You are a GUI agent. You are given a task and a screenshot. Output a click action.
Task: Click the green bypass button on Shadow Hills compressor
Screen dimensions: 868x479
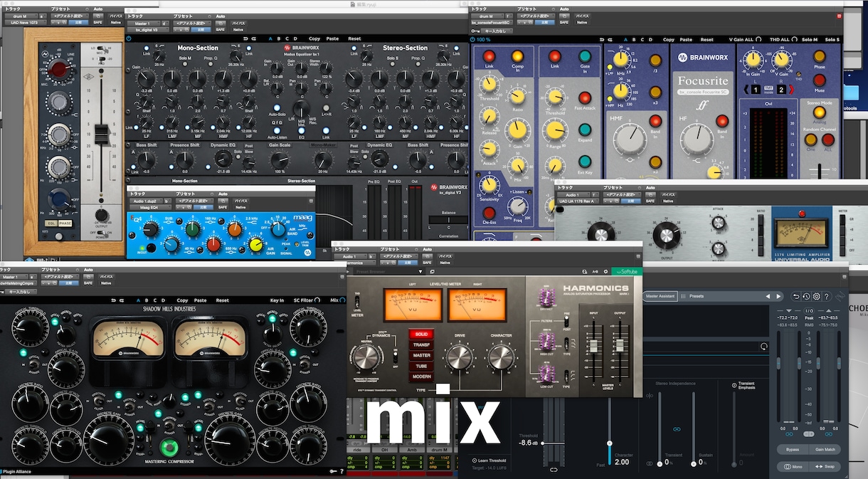click(x=169, y=449)
